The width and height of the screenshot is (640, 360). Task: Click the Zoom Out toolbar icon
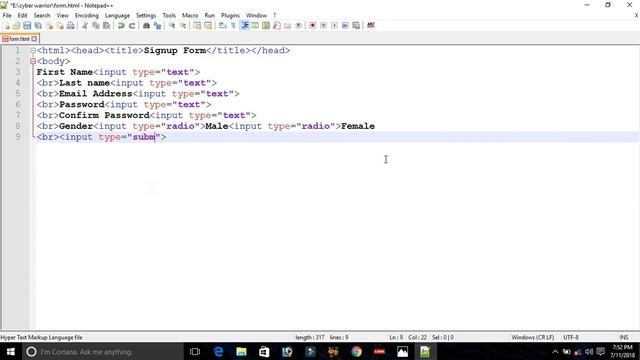(x=183, y=25)
